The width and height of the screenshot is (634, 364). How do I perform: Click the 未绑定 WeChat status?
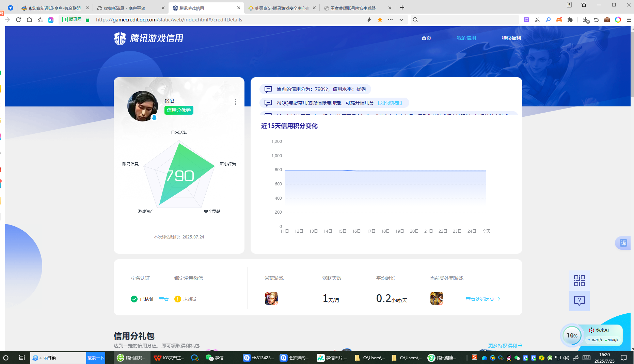coord(186,299)
